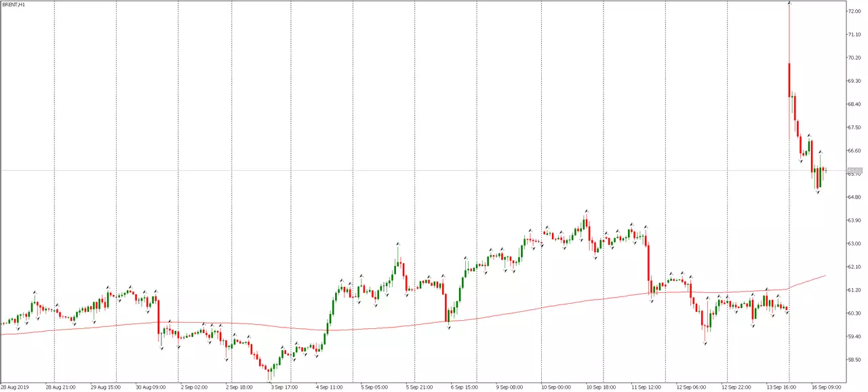Click the 5 Sep 21:00 time label

[x=419, y=387]
